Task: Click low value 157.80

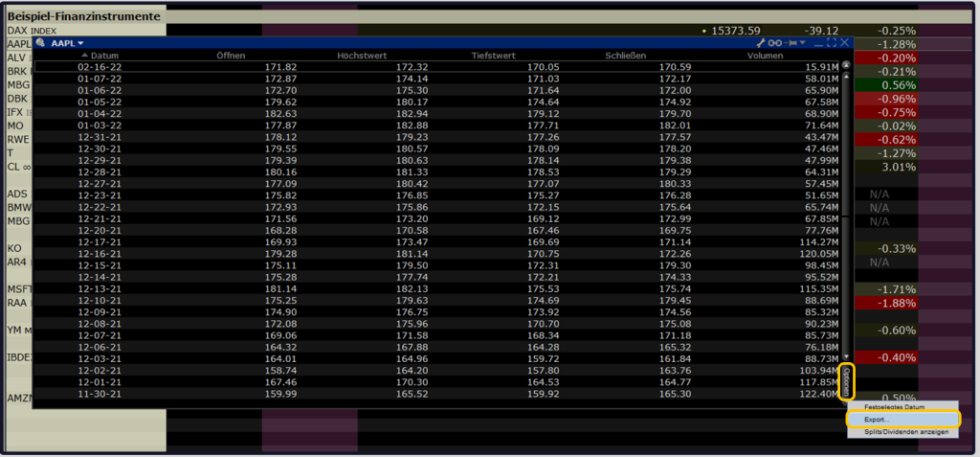Action: pyautogui.click(x=545, y=371)
